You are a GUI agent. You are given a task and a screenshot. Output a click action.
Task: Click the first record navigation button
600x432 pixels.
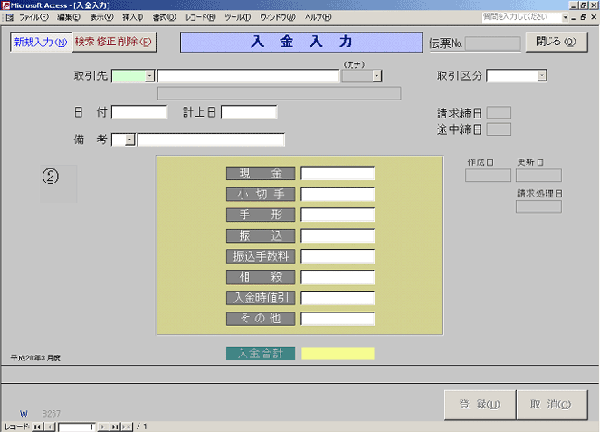(38, 426)
